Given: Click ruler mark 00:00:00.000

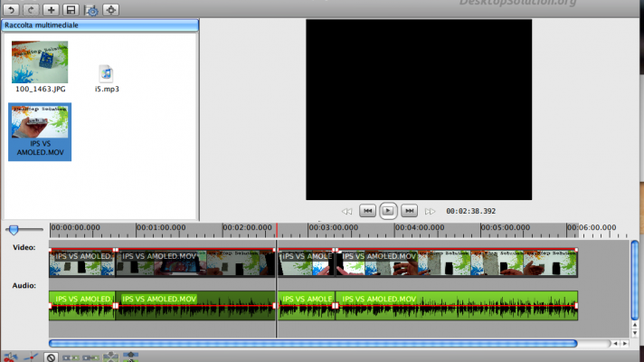Looking at the screenshot, I should [75, 227].
